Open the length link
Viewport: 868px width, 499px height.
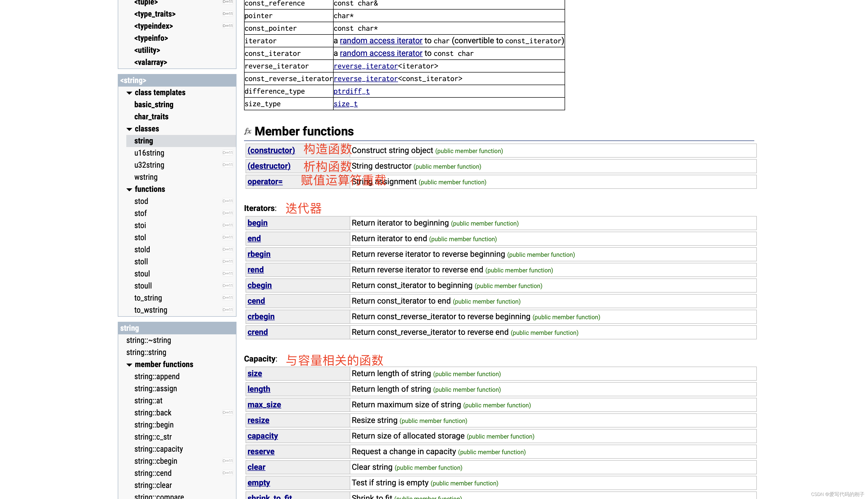pos(259,389)
